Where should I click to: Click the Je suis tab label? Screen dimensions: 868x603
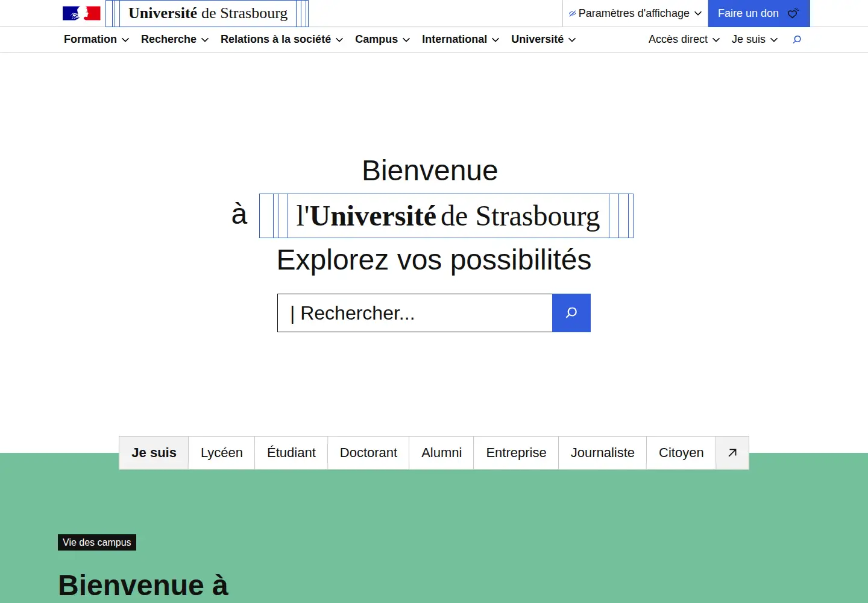[154, 453]
